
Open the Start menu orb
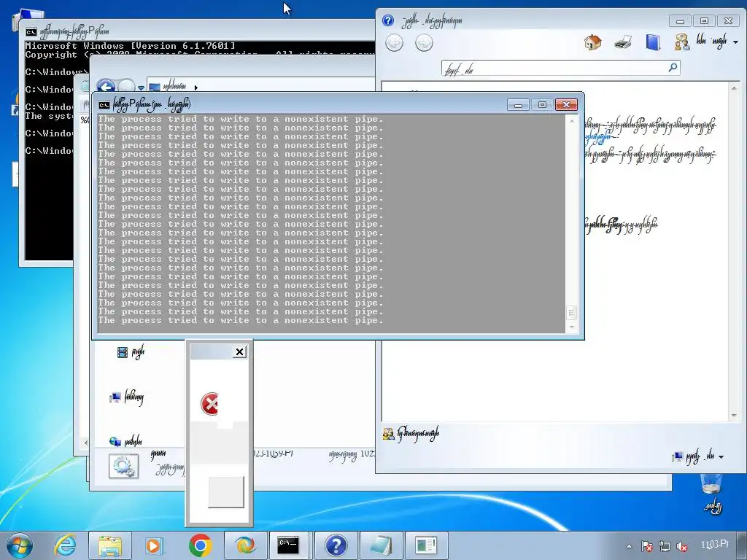(x=20, y=545)
